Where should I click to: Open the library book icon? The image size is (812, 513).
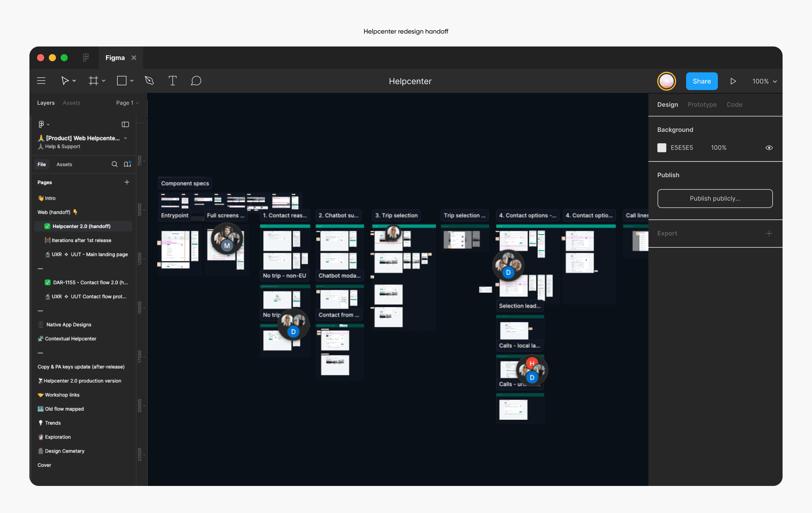127,164
